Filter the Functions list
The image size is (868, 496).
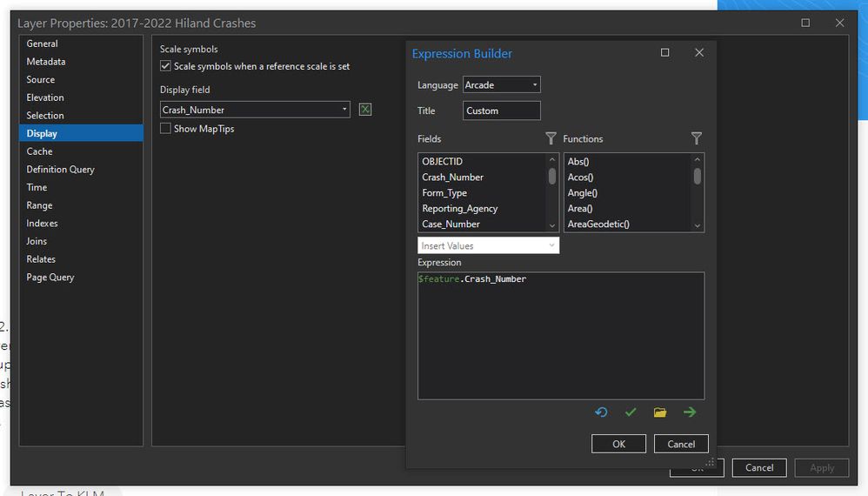(x=697, y=138)
